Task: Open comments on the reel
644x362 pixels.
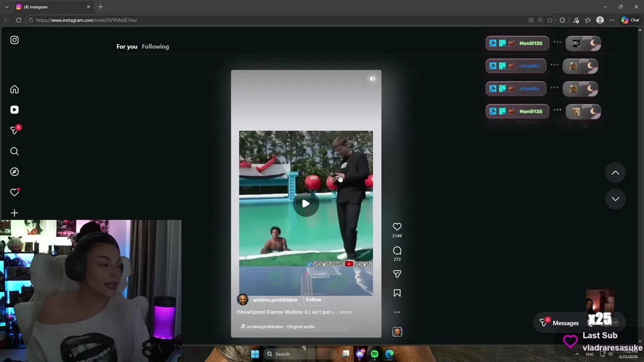Action: pyautogui.click(x=397, y=250)
